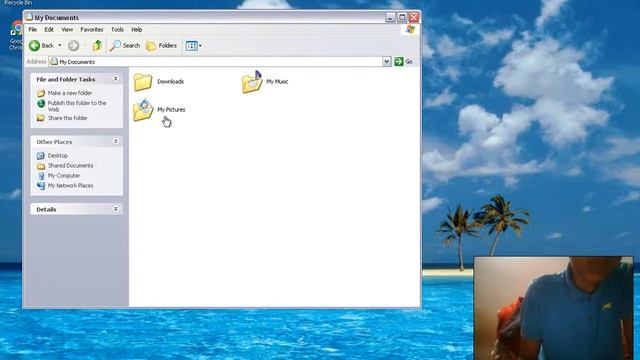Close the My Documents window
640x360 pixels.
click(x=414, y=18)
